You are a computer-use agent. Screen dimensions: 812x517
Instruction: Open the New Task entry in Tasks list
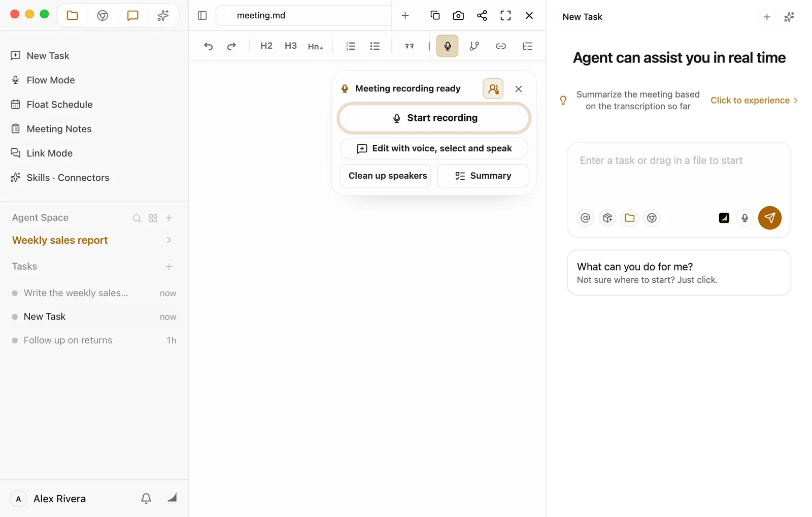[94, 317]
